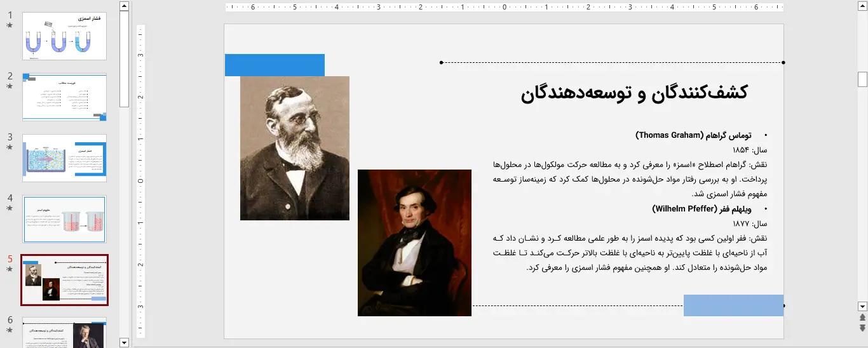Open slide 3 thumbnail in the slide panel

tap(64, 158)
